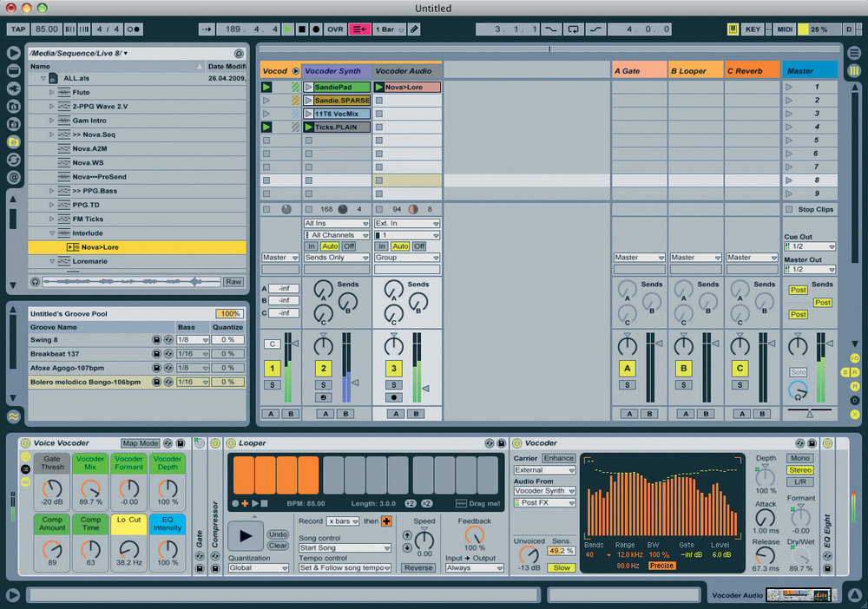
Task: Expand the 2-PPG Wave 2.V entry
Action: [51, 106]
